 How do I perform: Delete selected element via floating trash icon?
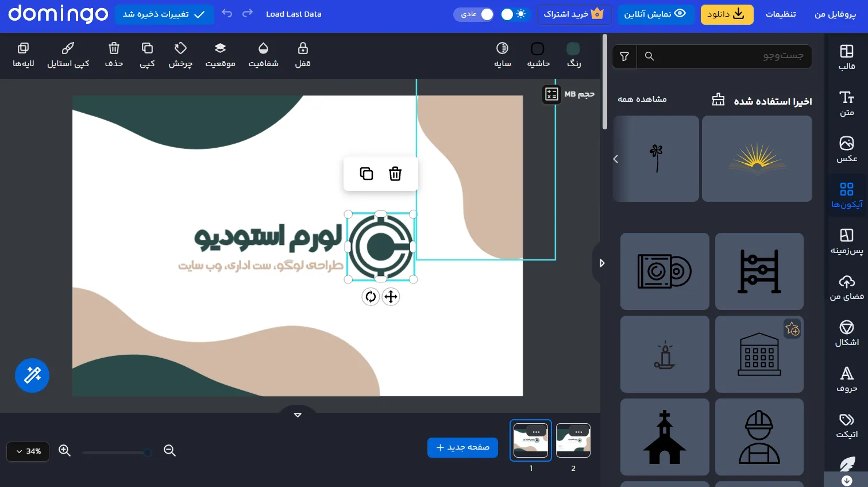tap(395, 174)
